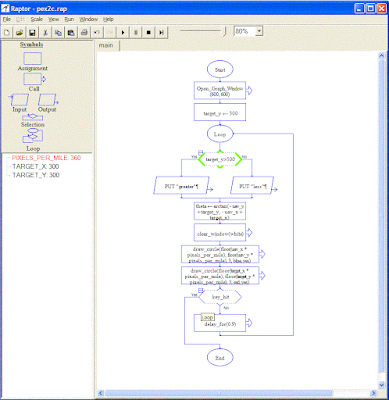Open the Edit menu
The width and height of the screenshot is (389, 400).
20,19
